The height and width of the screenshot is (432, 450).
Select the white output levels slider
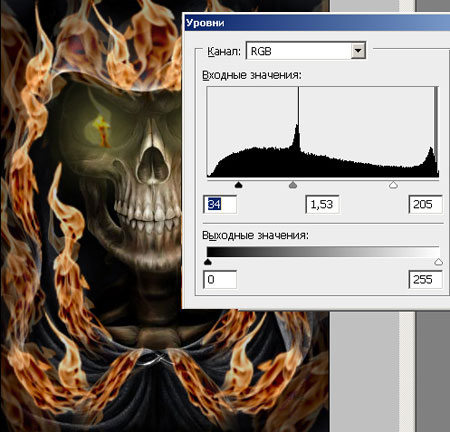(439, 262)
